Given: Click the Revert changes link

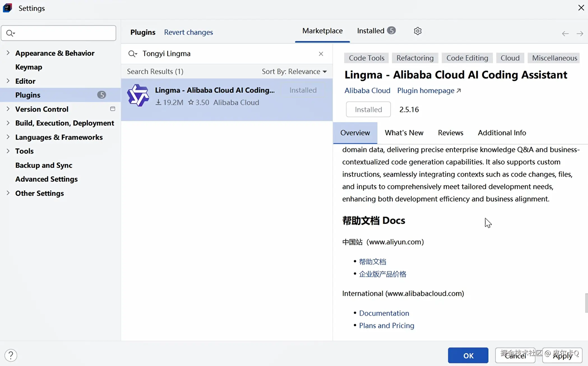Looking at the screenshot, I should (x=188, y=32).
